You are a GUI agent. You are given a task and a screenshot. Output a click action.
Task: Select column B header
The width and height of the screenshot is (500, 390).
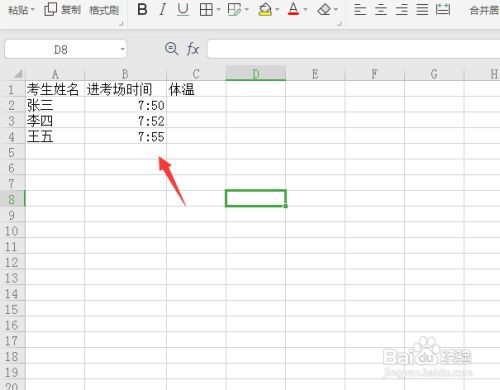[x=125, y=74]
